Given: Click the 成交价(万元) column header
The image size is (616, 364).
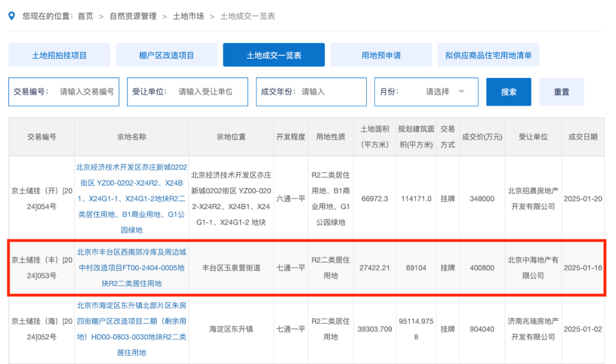Looking at the screenshot, I should (x=482, y=137).
